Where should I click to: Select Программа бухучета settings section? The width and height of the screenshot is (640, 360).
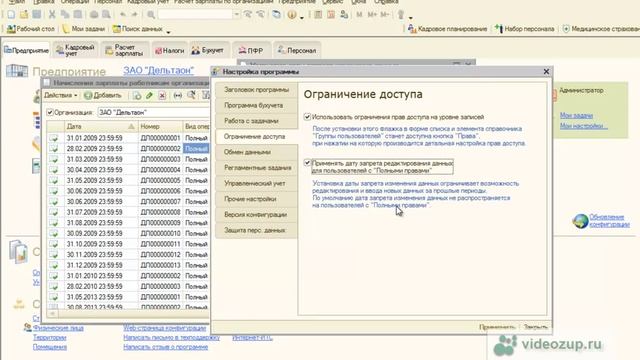(x=256, y=105)
